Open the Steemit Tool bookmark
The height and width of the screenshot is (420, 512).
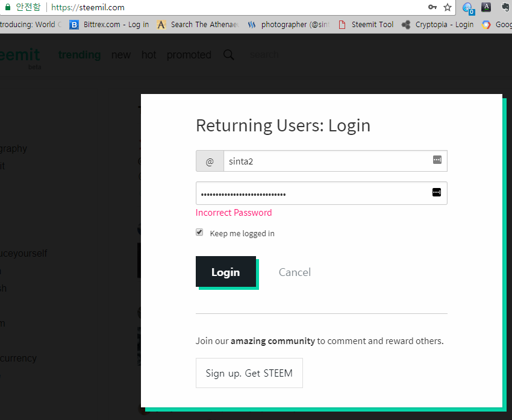tap(366, 25)
